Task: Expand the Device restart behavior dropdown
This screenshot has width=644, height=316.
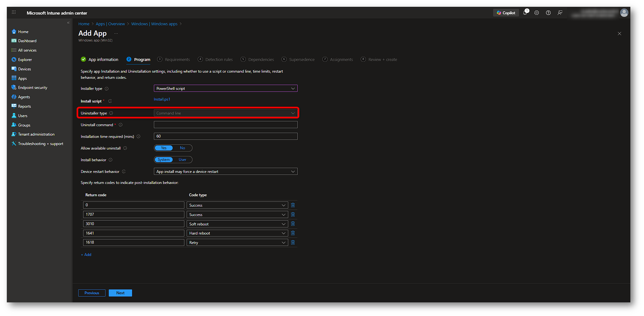Action: click(225, 171)
